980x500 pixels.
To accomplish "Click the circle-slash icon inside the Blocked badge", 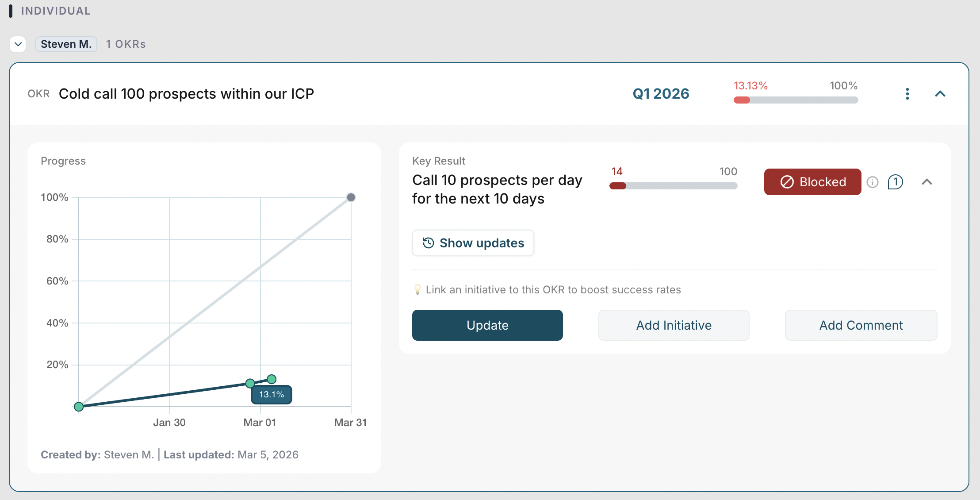I will [788, 181].
